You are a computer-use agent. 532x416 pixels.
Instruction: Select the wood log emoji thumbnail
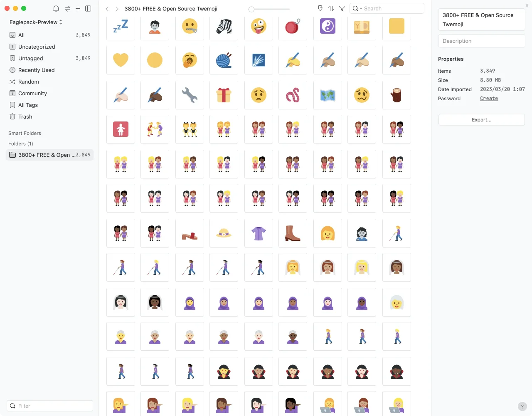click(x=397, y=95)
